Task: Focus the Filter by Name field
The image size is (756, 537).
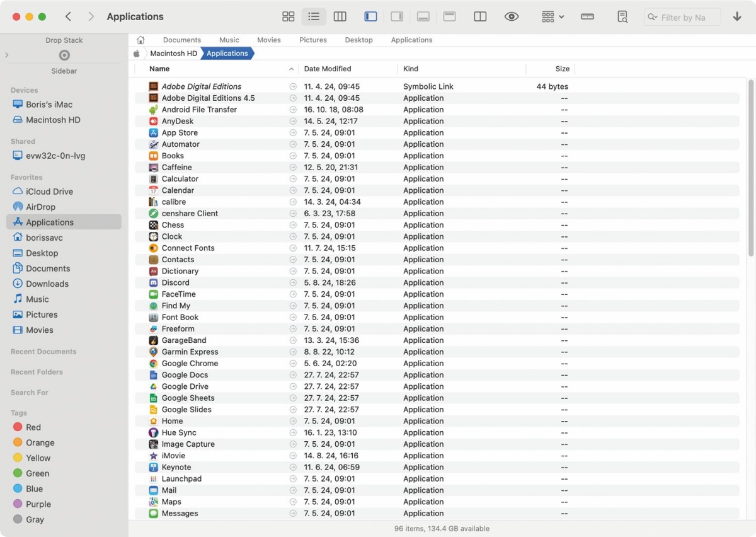Action: [x=683, y=18]
